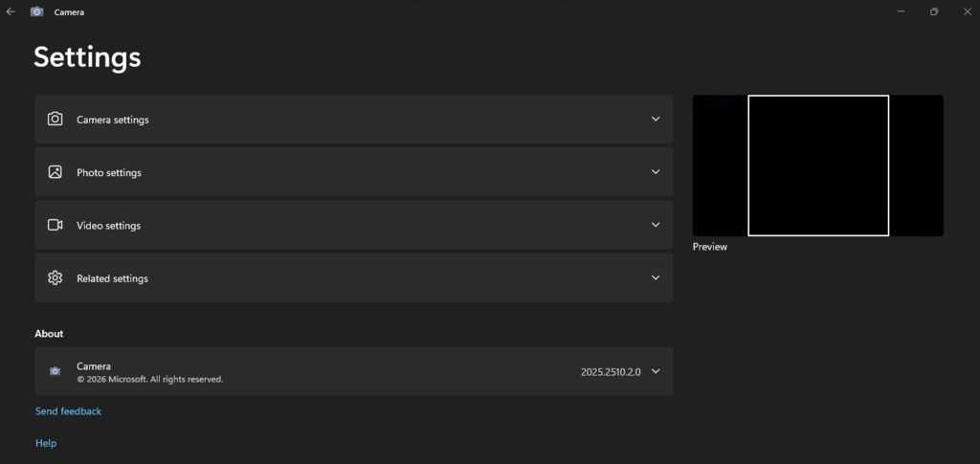This screenshot has height=464, width=980.
Task: Click the 2025.2510.2.0 version number
Action: (x=609, y=372)
